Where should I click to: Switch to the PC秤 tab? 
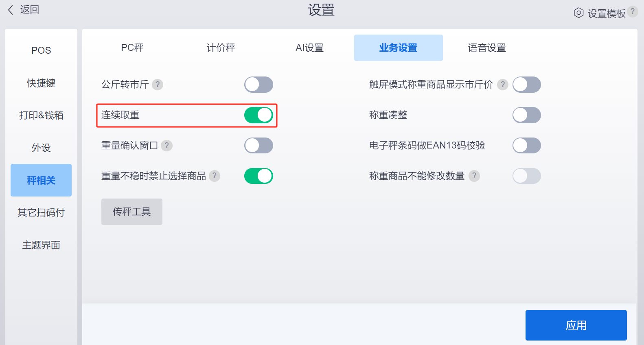(132, 48)
